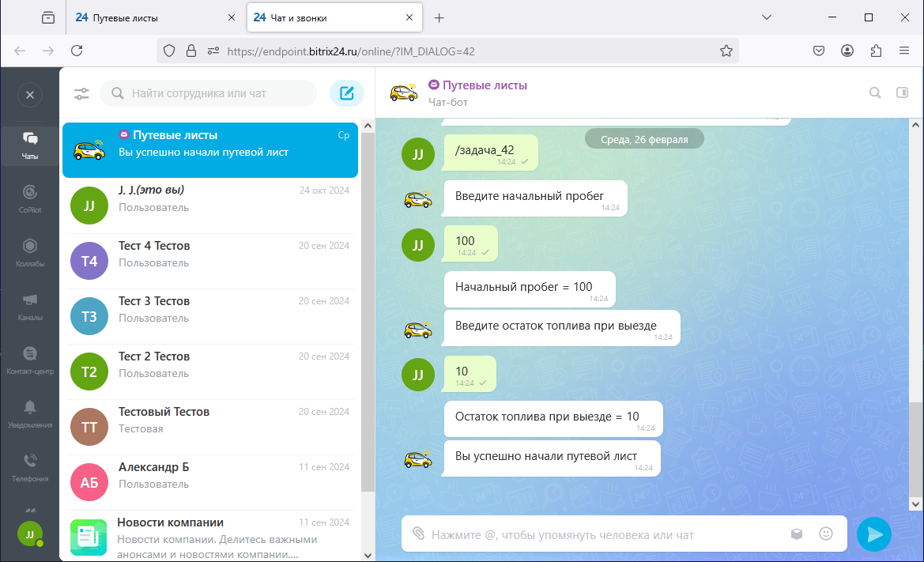Click the Путевые листы chat title in header

pyautogui.click(x=485, y=85)
